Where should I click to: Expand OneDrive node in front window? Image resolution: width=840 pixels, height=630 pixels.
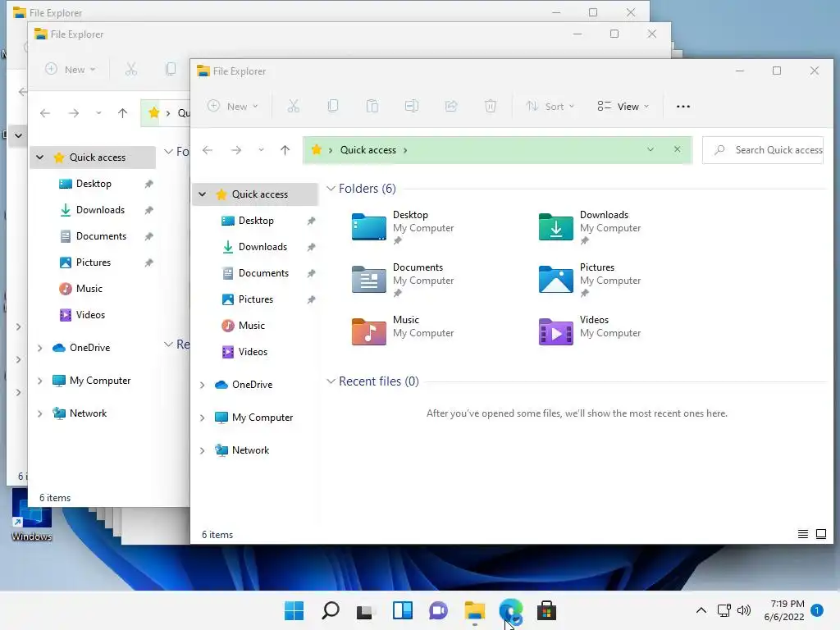[x=203, y=385]
